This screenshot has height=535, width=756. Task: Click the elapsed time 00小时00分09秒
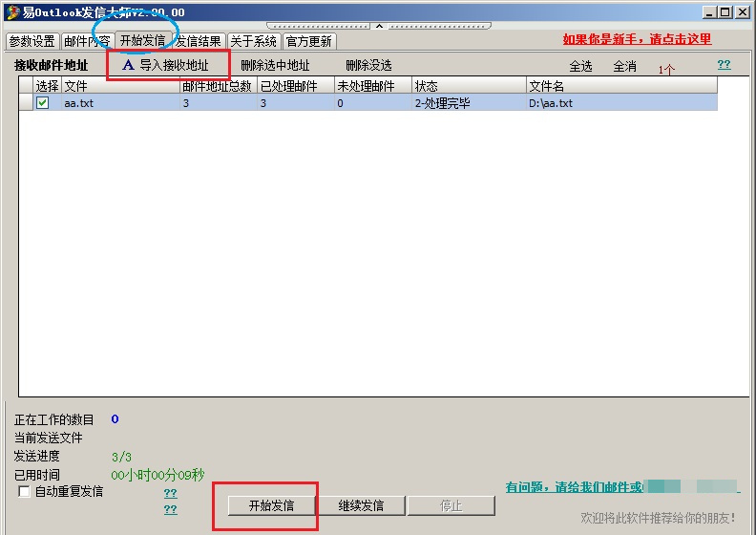(x=157, y=475)
